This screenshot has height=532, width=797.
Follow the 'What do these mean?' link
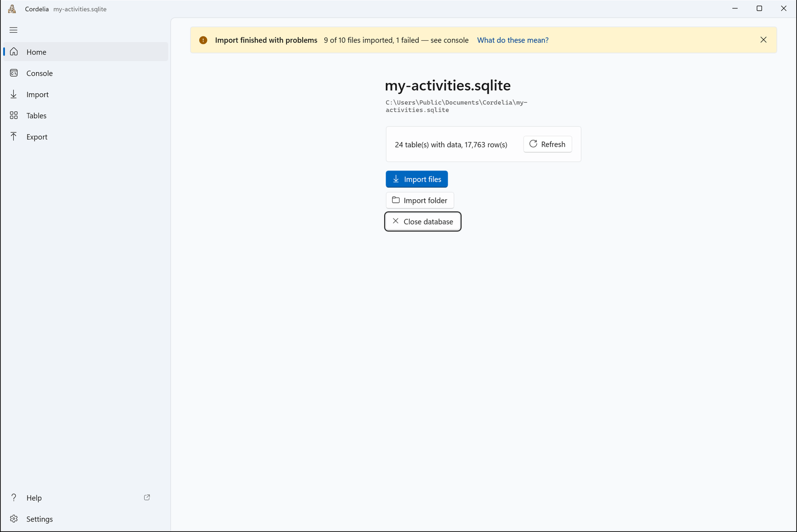512,40
